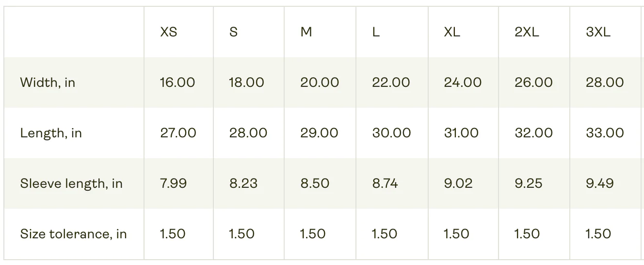Select the M size header cell

[306, 32]
